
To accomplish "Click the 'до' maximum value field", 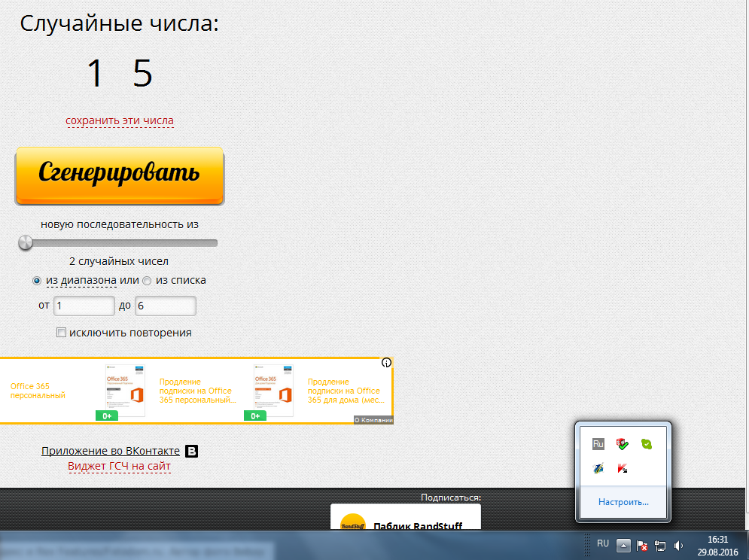I will tap(165, 306).
